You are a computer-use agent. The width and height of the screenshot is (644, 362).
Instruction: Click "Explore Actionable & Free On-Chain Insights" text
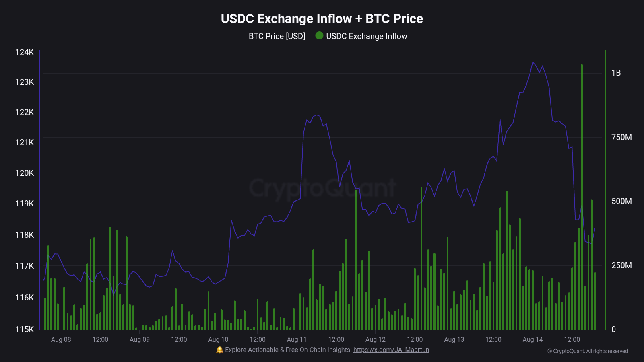click(x=288, y=350)
